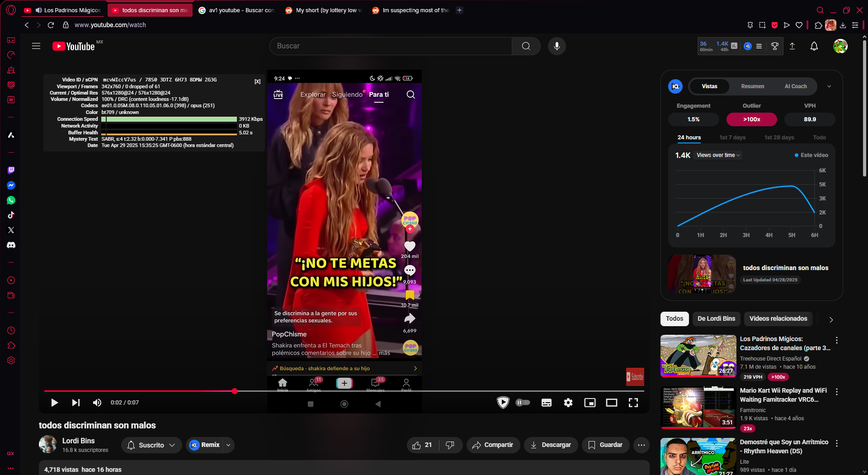The width and height of the screenshot is (868, 475).
Task: Open the video settings gear
Action: (x=568, y=403)
